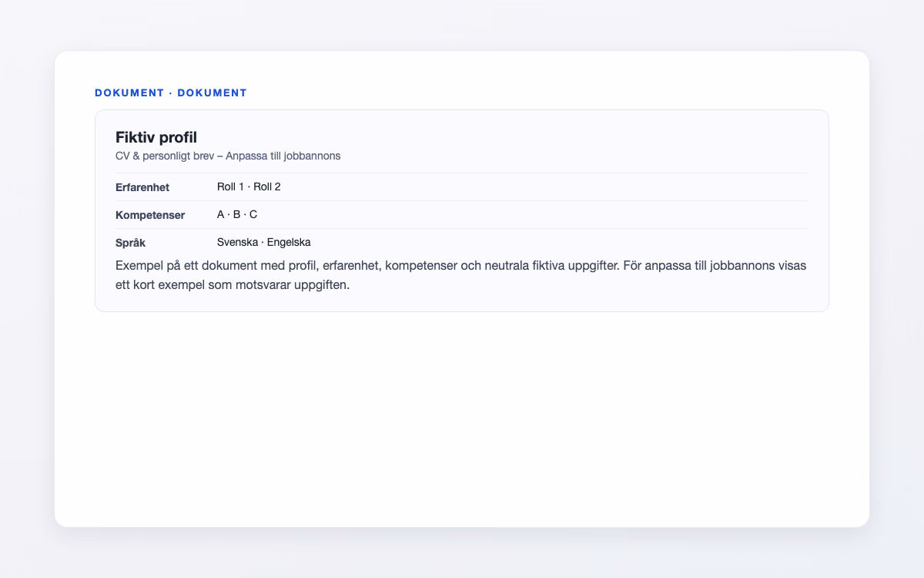Click the letter B in Kompetenser
This screenshot has width=924, height=578.
pyautogui.click(x=237, y=214)
